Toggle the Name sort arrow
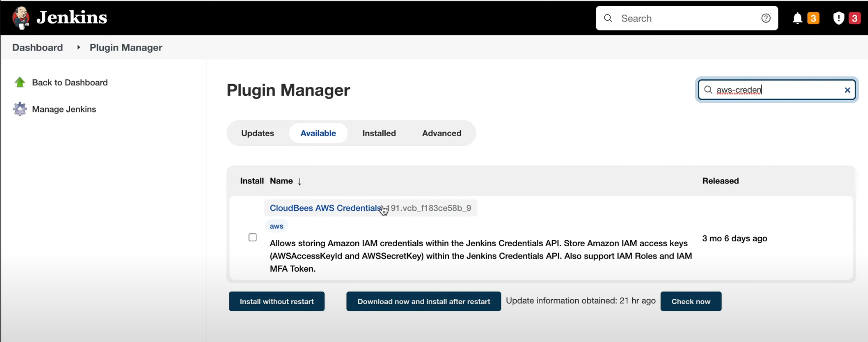The height and width of the screenshot is (342, 868). [x=300, y=181]
